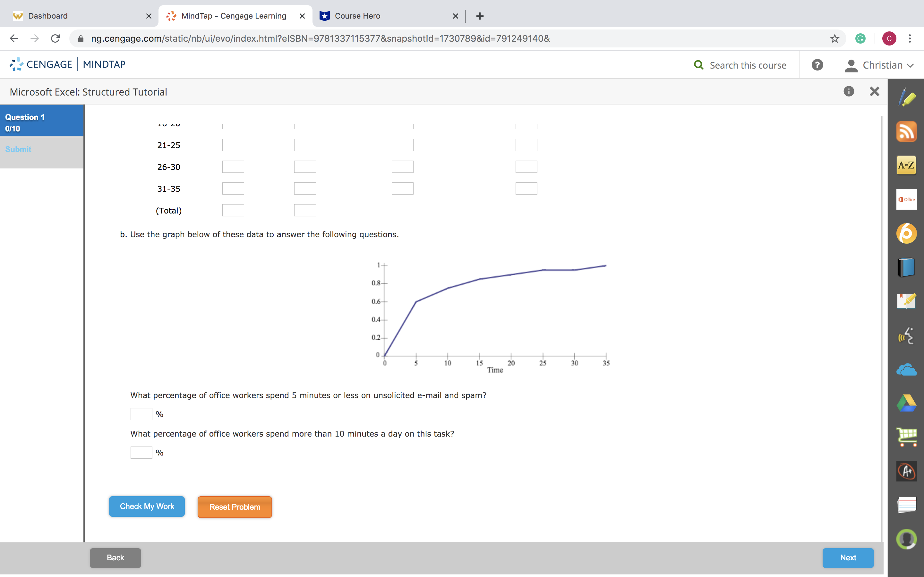This screenshot has width=924, height=577.
Task: Enter percentage for more than 10 minutes
Action: tap(139, 453)
